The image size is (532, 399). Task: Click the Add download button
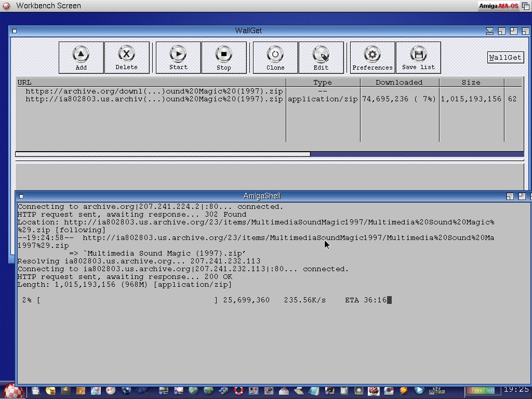click(x=81, y=58)
